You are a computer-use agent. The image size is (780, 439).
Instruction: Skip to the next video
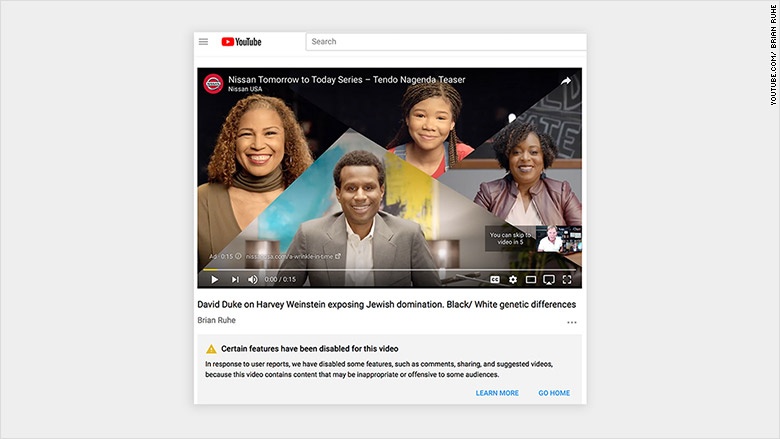[235, 280]
